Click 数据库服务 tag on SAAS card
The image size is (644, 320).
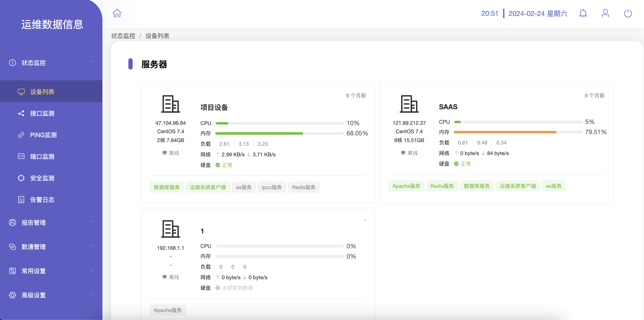(x=477, y=186)
